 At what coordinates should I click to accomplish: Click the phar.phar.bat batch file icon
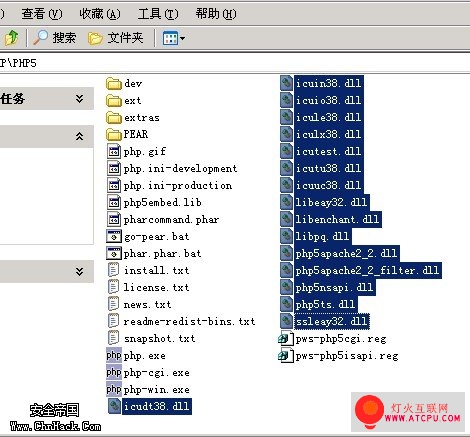[x=114, y=253]
